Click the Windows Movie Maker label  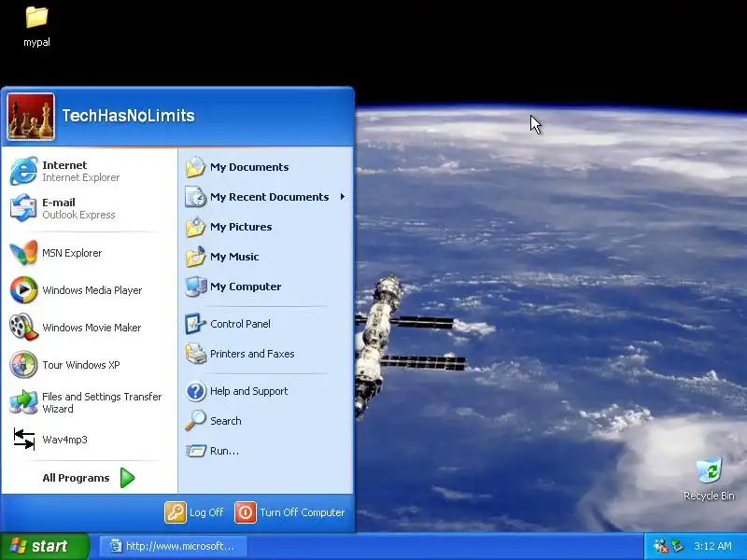92,328
